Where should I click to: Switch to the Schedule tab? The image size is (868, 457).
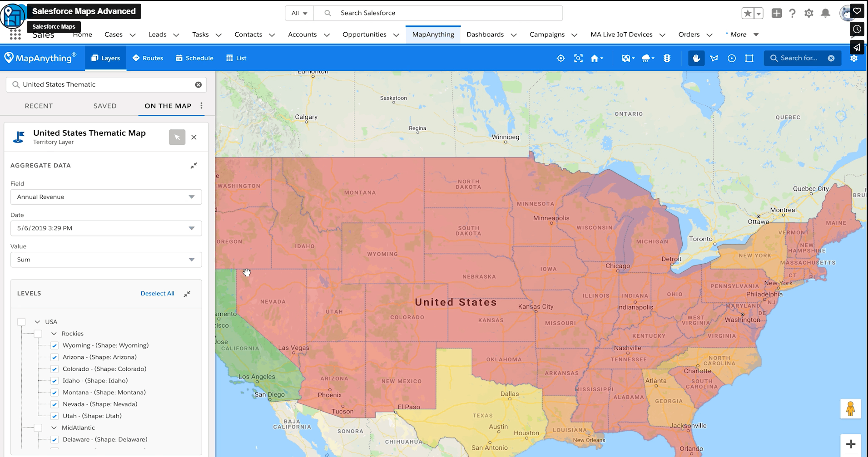(194, 58)
